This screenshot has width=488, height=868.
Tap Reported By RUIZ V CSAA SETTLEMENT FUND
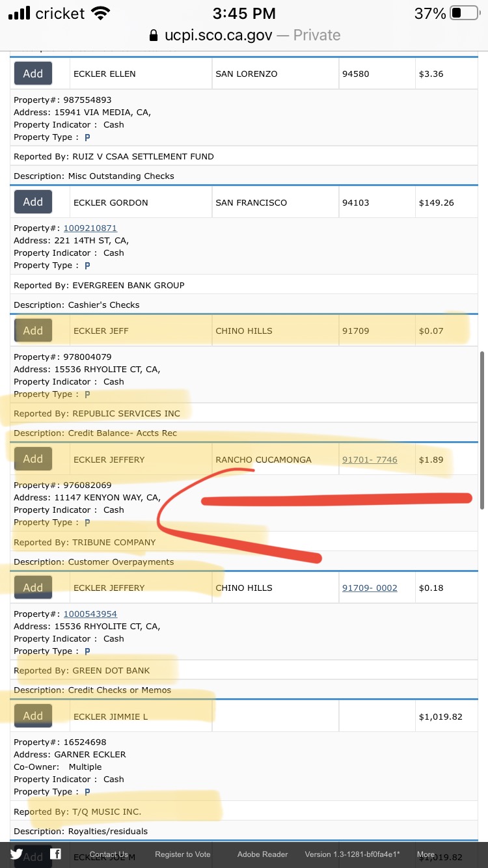coord(114,157)
